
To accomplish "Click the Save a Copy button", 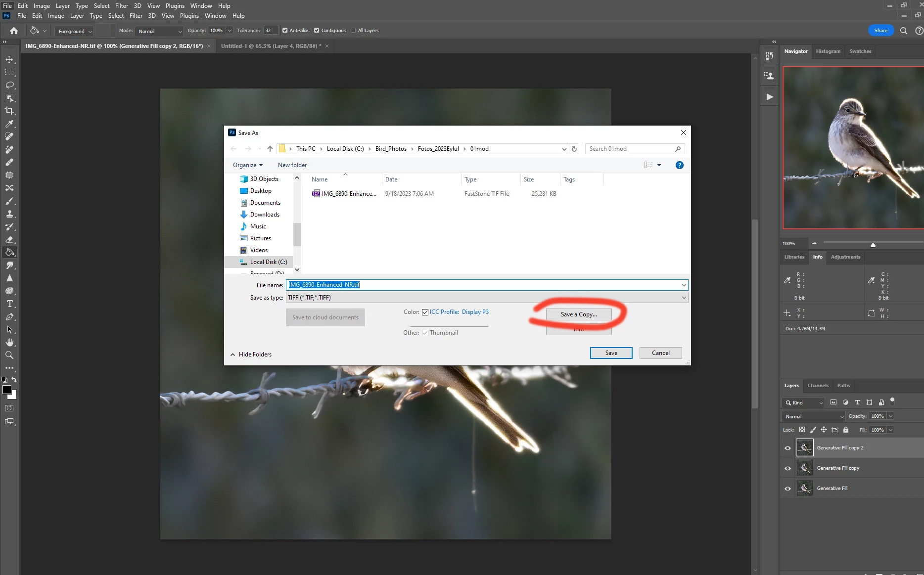I will [x=579, y=314].
